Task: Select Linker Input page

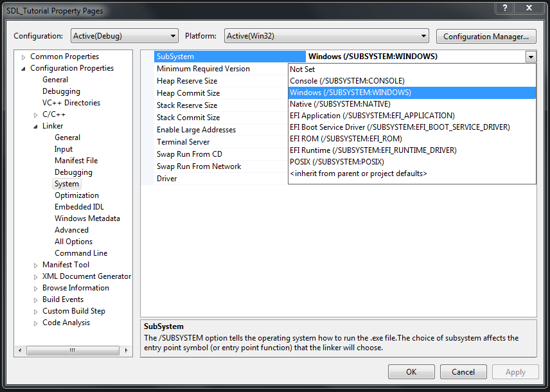Action: point(64,149)
